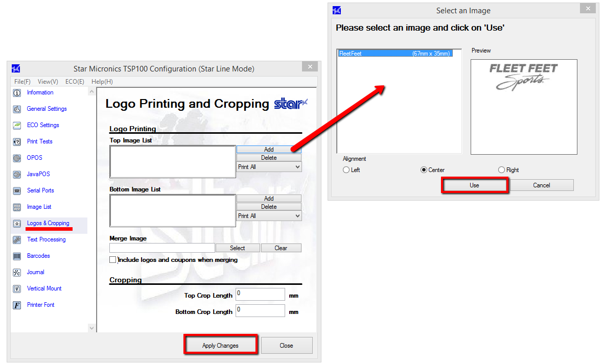Click the sidebar scroll down arrow
Viewport: 604px width, 364px height.
(91, 328)
